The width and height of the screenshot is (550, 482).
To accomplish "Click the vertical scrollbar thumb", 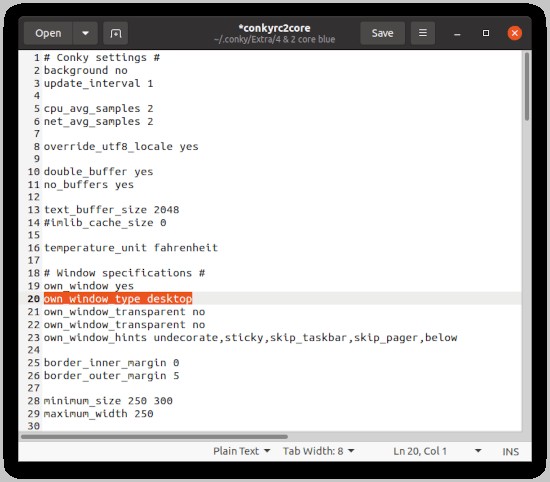I will (x=526, y=86).
